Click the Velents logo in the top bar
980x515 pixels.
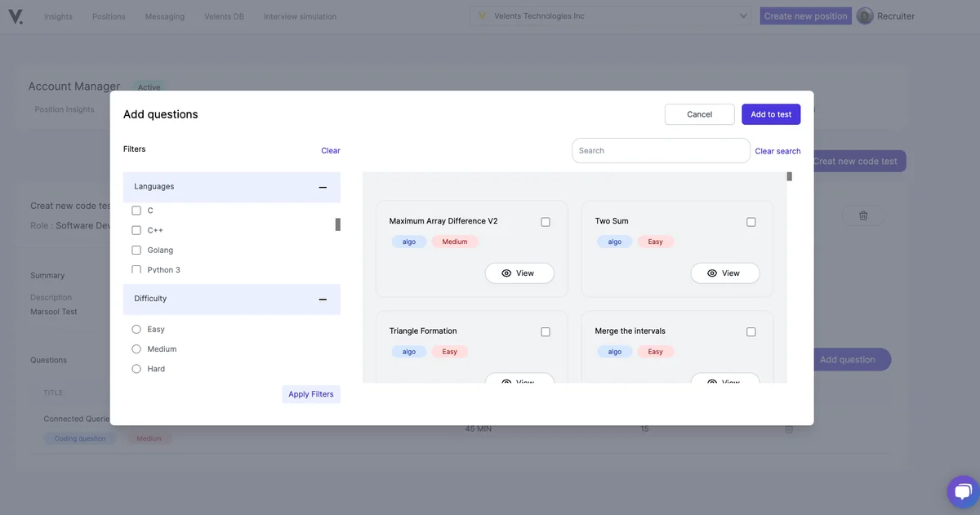16,16
